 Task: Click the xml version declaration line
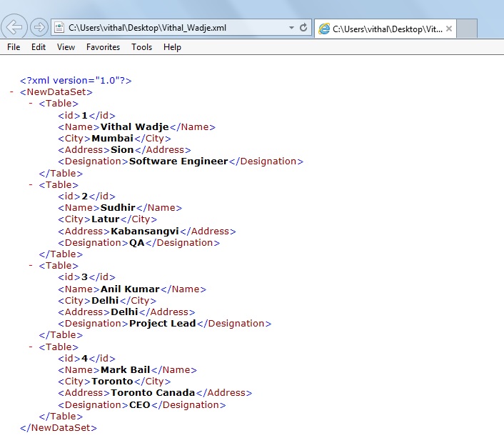[x=76, y=81]
